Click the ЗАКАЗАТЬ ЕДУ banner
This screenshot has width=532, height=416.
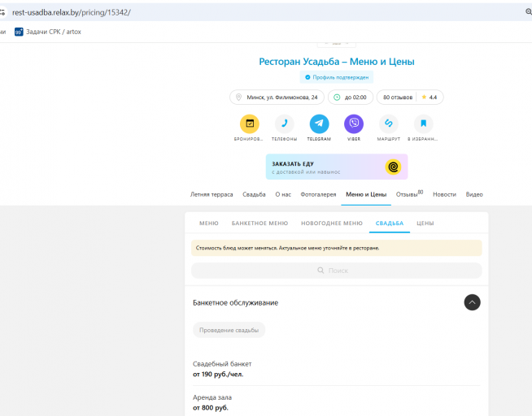(x=337, y=167)
